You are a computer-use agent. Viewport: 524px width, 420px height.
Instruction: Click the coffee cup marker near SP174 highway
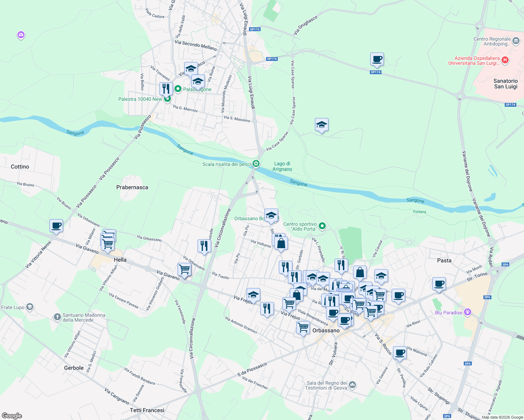(x=377, y=59)
